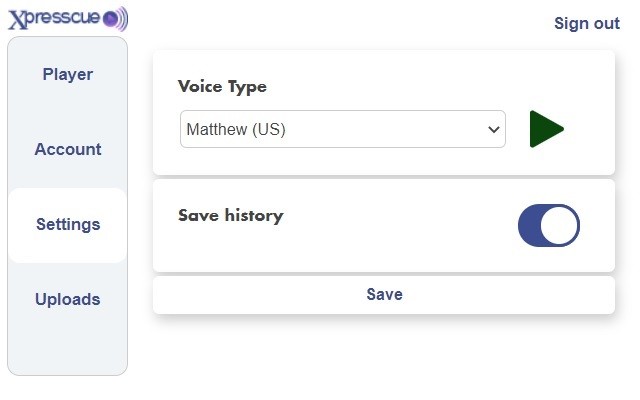Image resolution: width=640 pixels, height=400 pixels.
Task: Click blank space in the Save history card
Action: (x=380, y=245)
